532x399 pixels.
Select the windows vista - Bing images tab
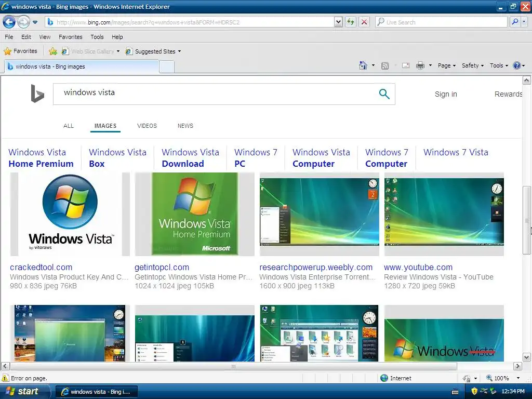tap(82, 66)
